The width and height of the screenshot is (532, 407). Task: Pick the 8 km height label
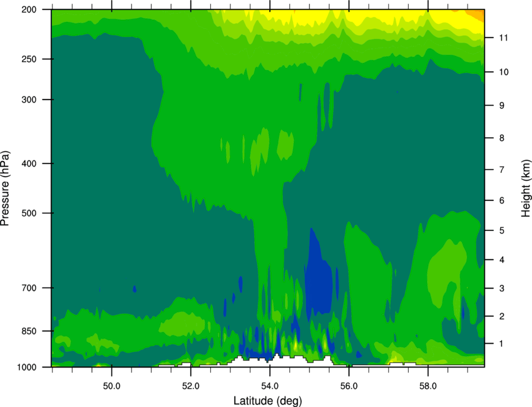(502, 138)
